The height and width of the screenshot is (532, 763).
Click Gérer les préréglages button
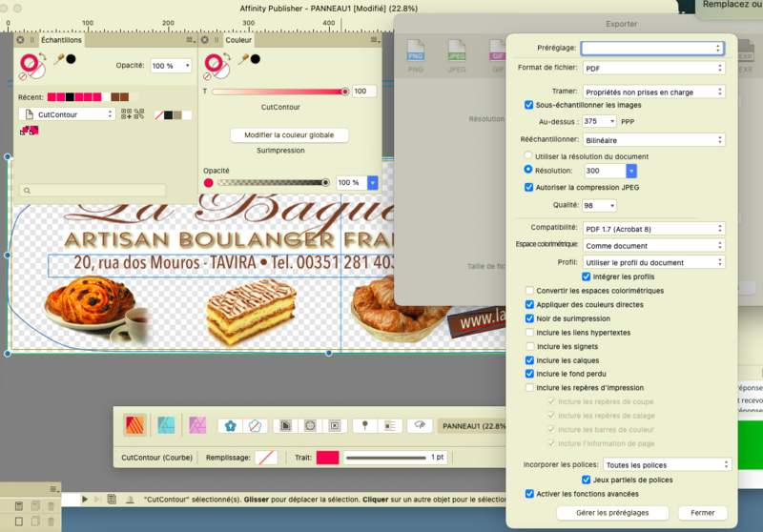pos(612,513)
